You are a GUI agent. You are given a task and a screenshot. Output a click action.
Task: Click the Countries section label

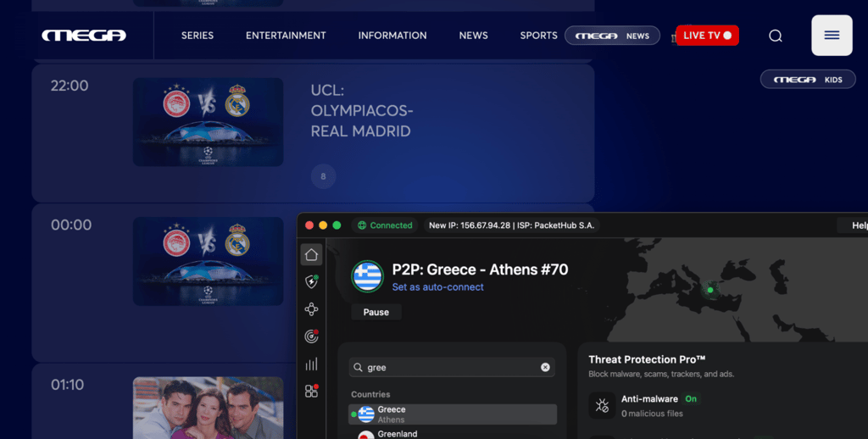[x=370, y=394]
